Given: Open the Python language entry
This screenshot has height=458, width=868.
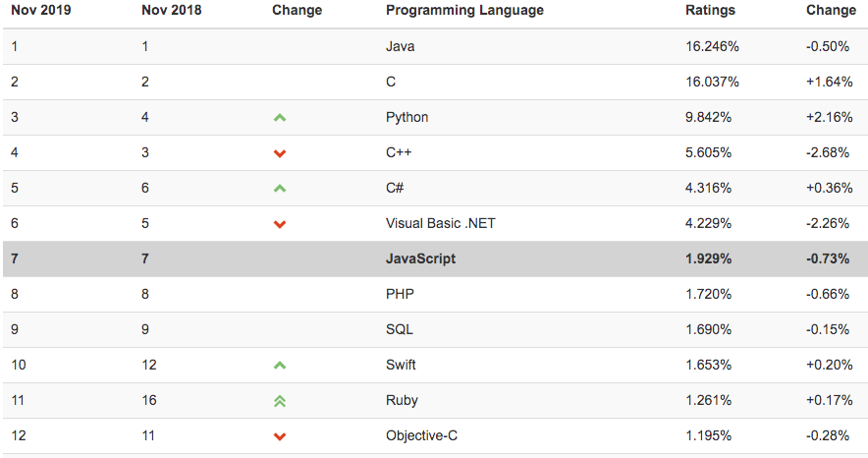Looking at the screenshot, I should [407, 117].
